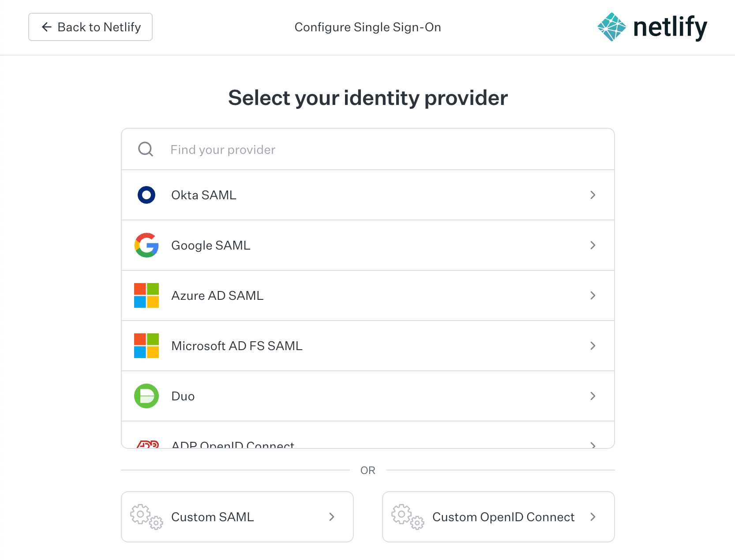735x560 pixels.
Task: Click the back arrow icon
Action: [x=47, y=27]
